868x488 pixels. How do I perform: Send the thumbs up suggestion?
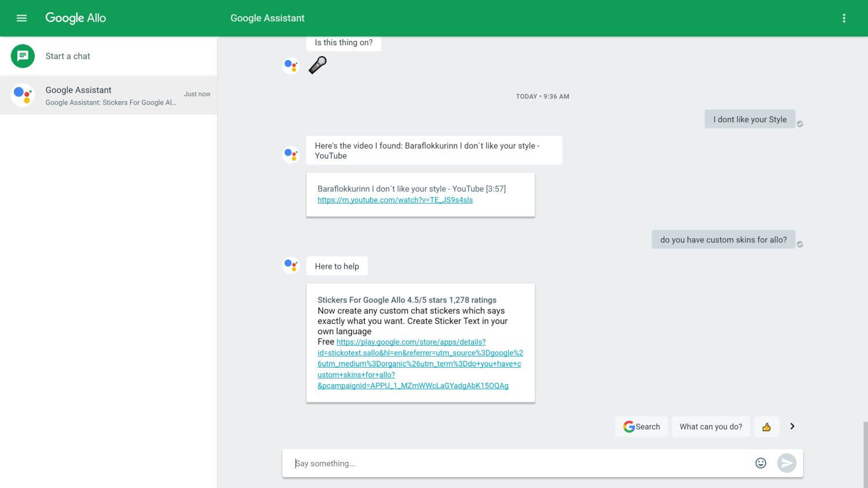click(766, 427)
